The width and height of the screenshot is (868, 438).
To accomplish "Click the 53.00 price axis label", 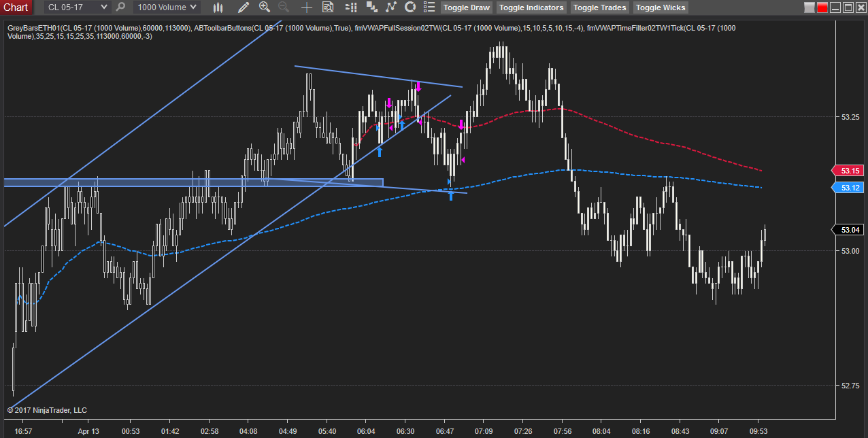I will [850, 251].
